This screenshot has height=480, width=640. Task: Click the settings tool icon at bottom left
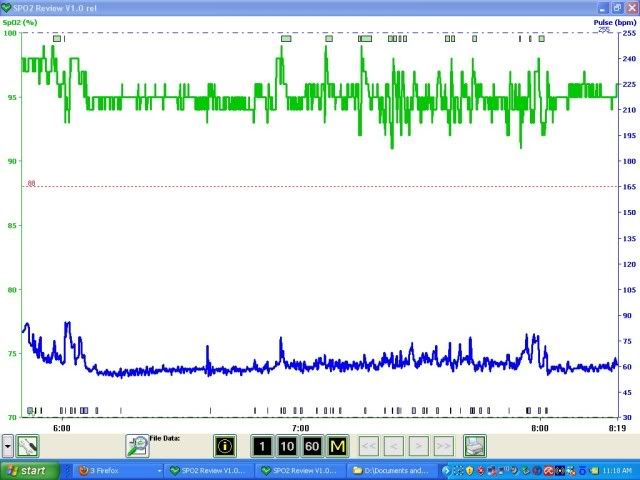click(x=28, y=446)
